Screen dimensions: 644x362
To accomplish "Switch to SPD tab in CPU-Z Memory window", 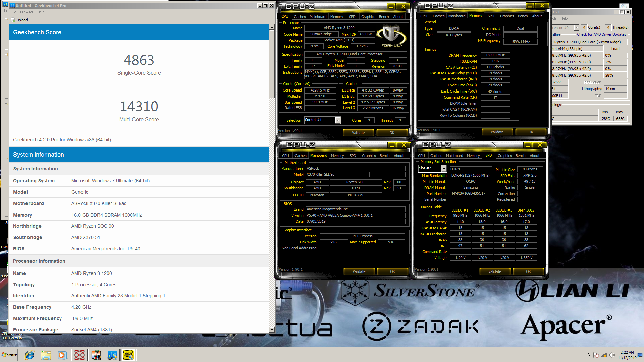I will click(491, 16).
